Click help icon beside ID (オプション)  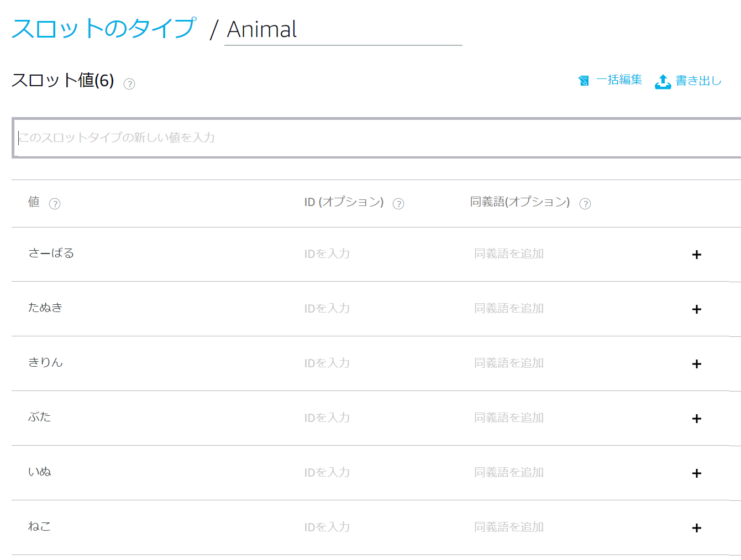point(398,204)
